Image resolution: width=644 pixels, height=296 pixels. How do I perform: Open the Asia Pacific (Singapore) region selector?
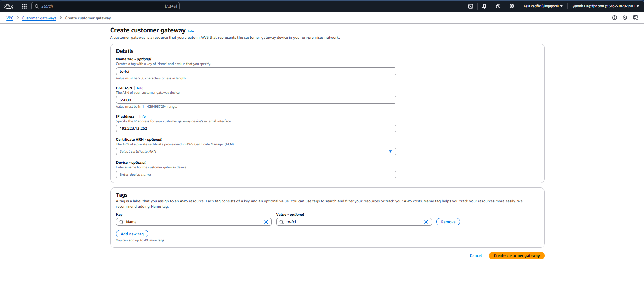(543, 6)
